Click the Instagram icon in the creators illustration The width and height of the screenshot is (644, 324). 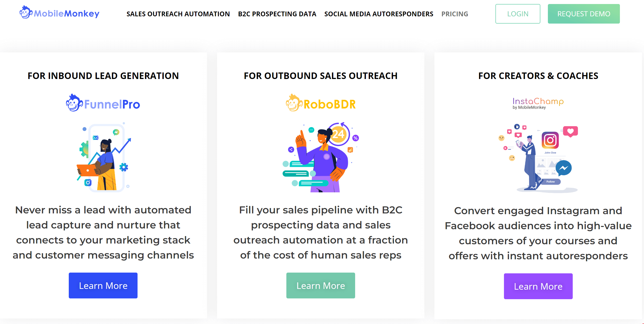[550, 140]
